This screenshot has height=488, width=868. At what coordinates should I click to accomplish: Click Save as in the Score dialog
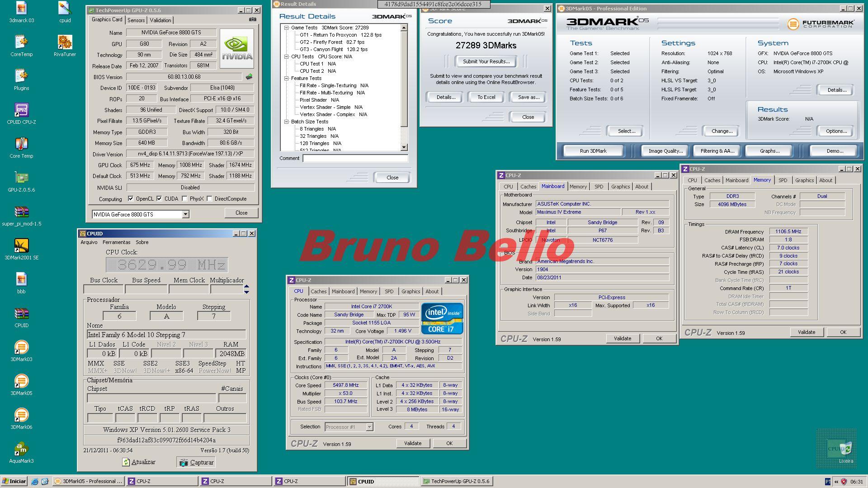528,97
